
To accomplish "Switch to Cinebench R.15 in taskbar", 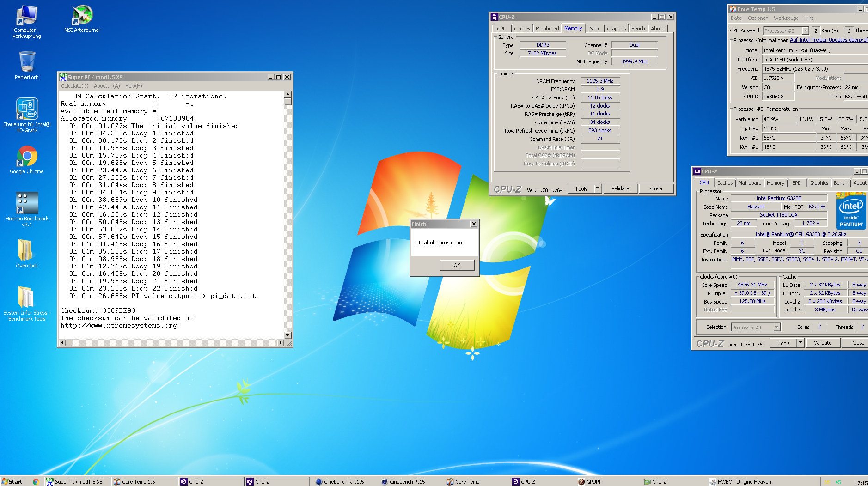I will 403,481.
